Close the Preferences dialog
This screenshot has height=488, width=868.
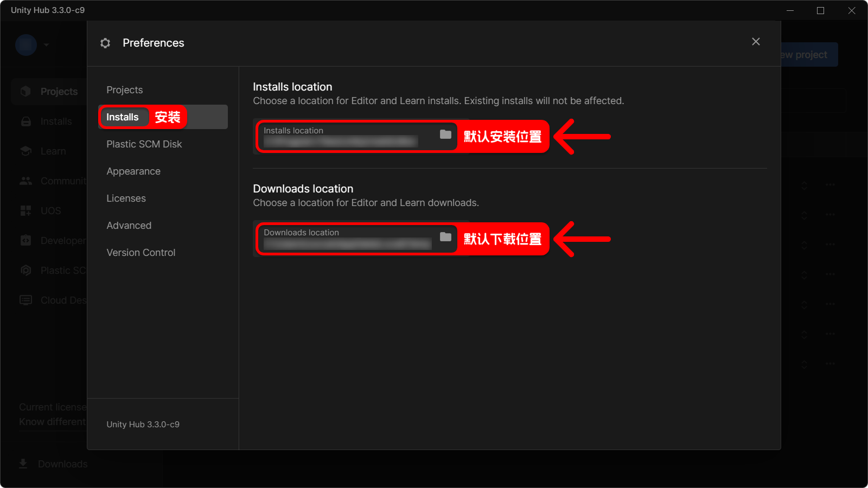point(756,42)
